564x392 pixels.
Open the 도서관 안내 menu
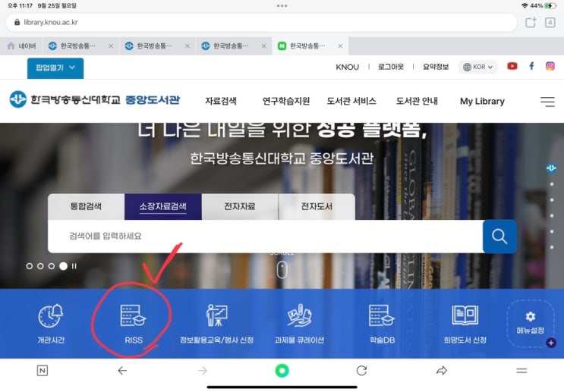pos(417,102)
